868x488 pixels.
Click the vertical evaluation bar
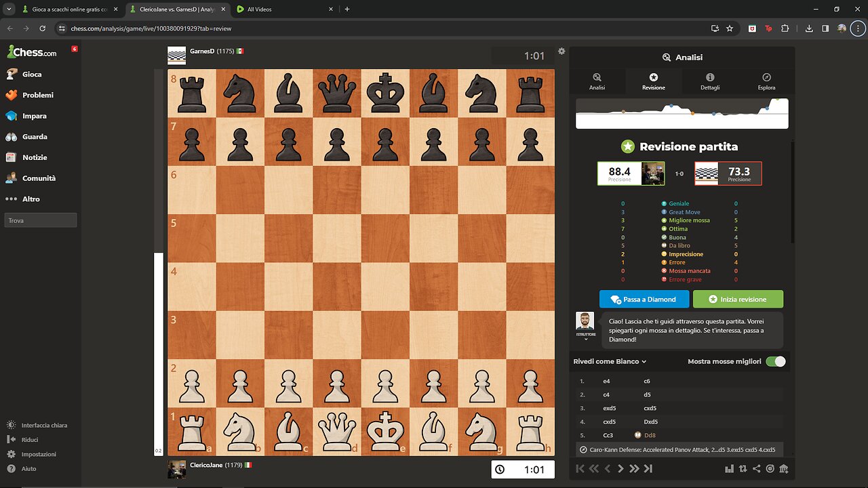pos(159,262)
